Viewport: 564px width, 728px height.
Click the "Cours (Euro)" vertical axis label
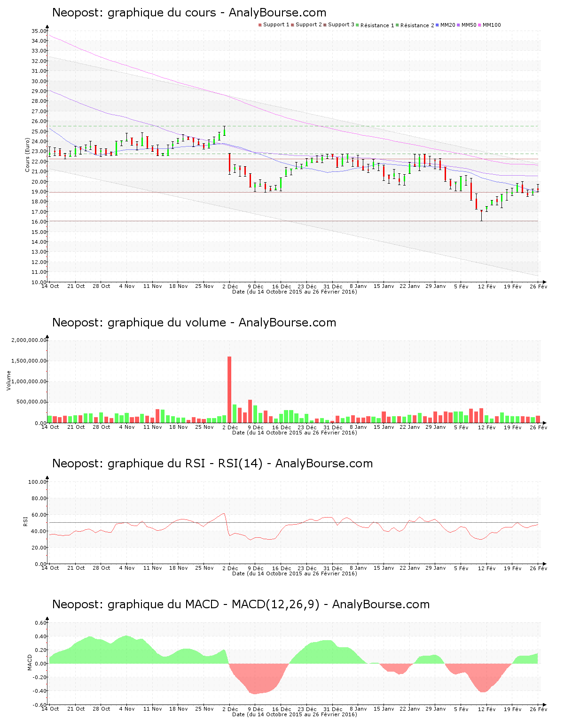click(28, 155)
